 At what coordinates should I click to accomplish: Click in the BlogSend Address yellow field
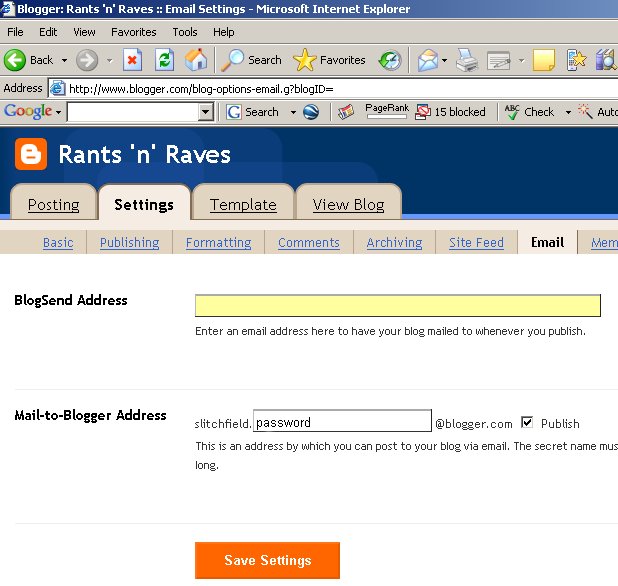(398, 305)
